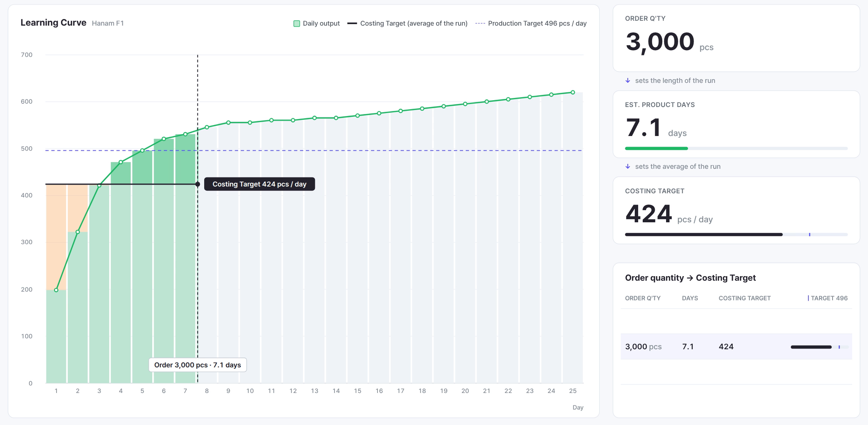Screen dimensions: 868x425
Task: Click the day 2 daily output bar
Action: tap(78, 307)
